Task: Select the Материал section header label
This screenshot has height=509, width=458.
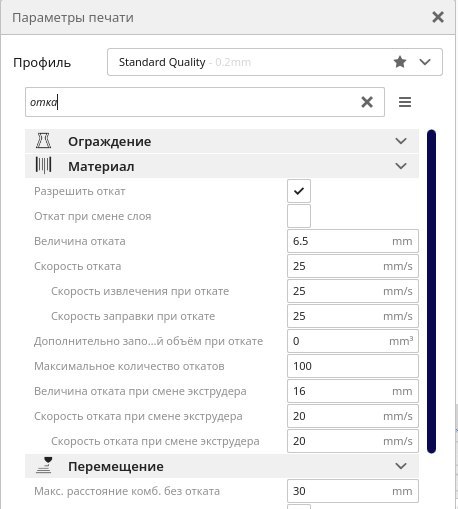Action: click(101, 166)
